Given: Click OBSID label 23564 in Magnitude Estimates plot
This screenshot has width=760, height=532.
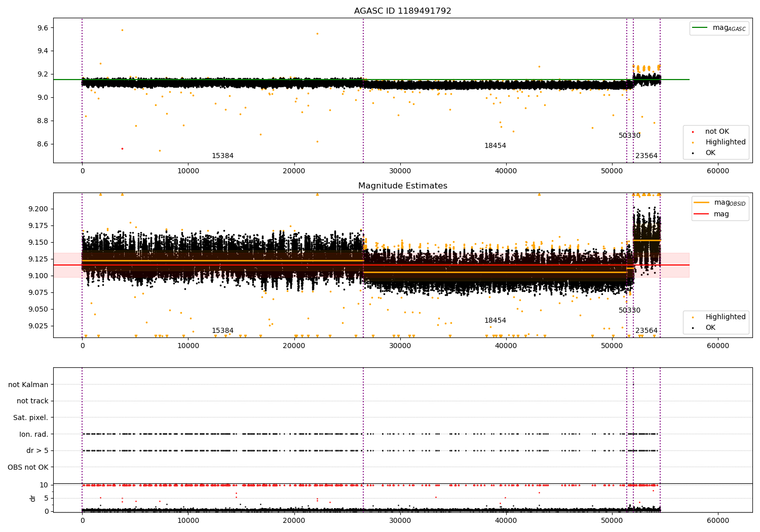Looking at the screenshot, I should coord(647,331).
